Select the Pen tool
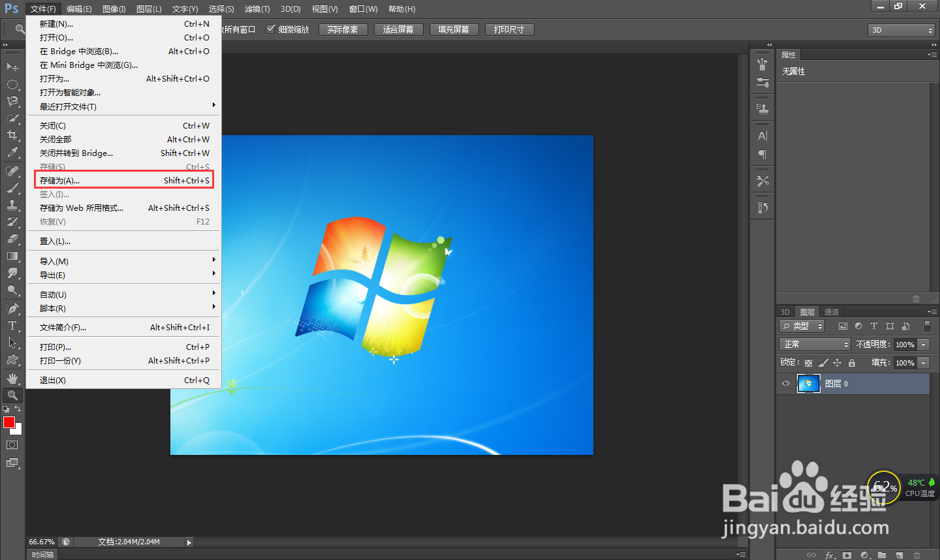This screenshot has height=560, width=940. coord(12,308)
